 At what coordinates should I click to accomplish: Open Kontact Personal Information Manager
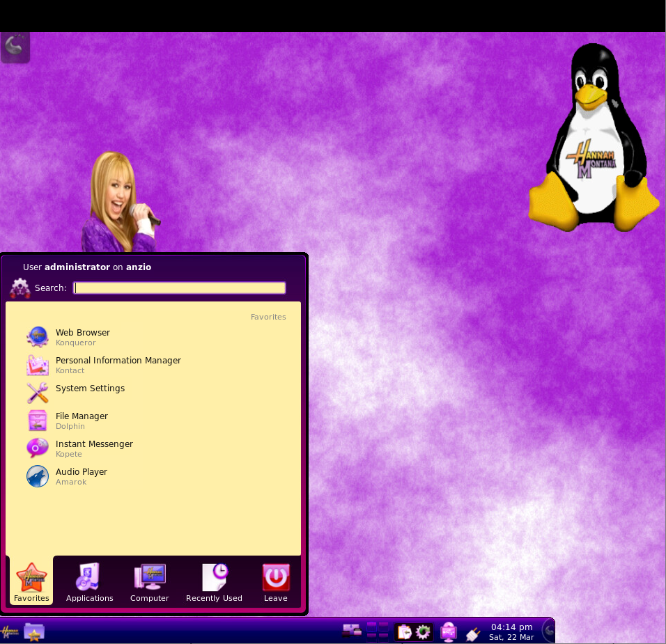(118, 365)
